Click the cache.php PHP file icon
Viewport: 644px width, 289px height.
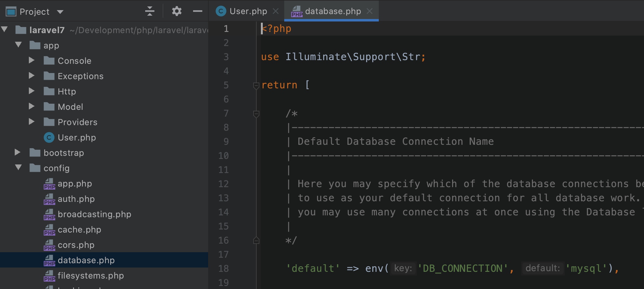click(x=49, y=229)
